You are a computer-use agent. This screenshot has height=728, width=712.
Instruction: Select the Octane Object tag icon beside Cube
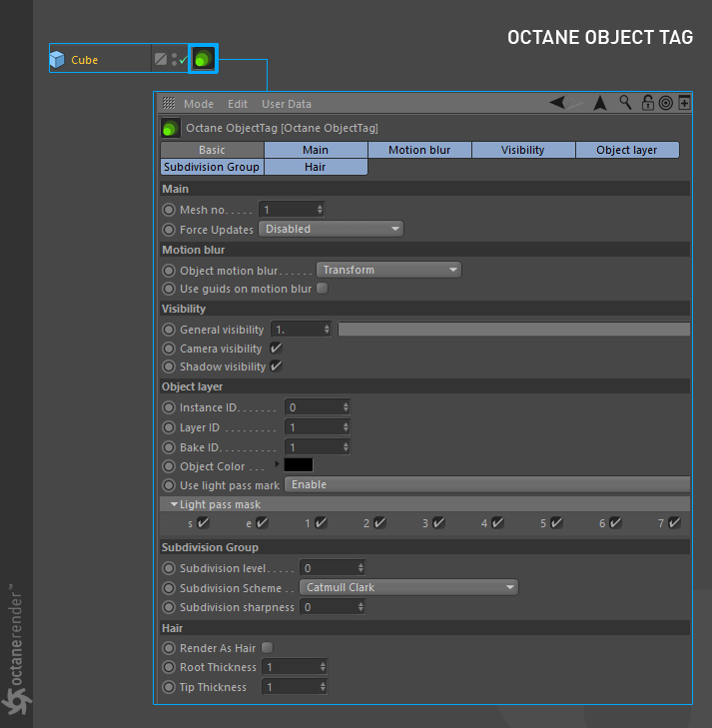tap(203, 59)
